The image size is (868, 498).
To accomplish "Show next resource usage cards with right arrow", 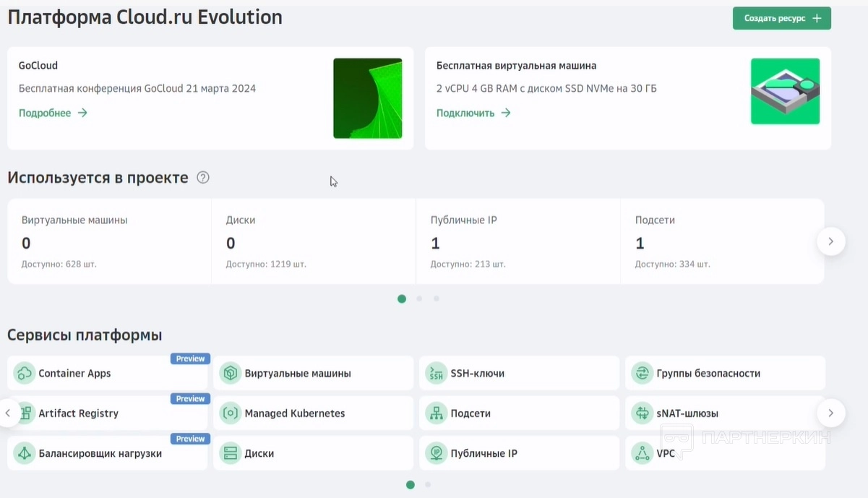I will pos(830,241).
